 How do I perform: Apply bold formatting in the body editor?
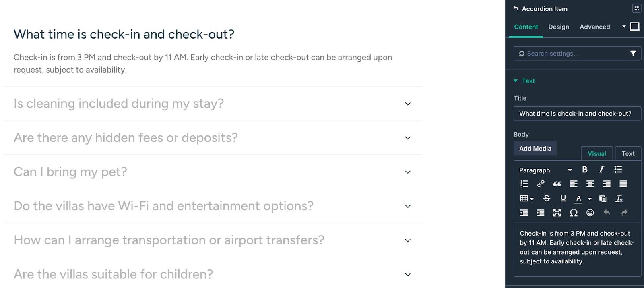(x=585, y=170)
